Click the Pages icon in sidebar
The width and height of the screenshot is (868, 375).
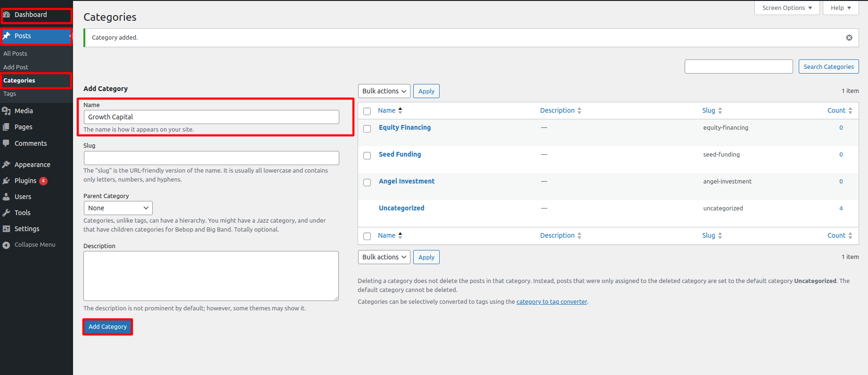coord(6,127)
